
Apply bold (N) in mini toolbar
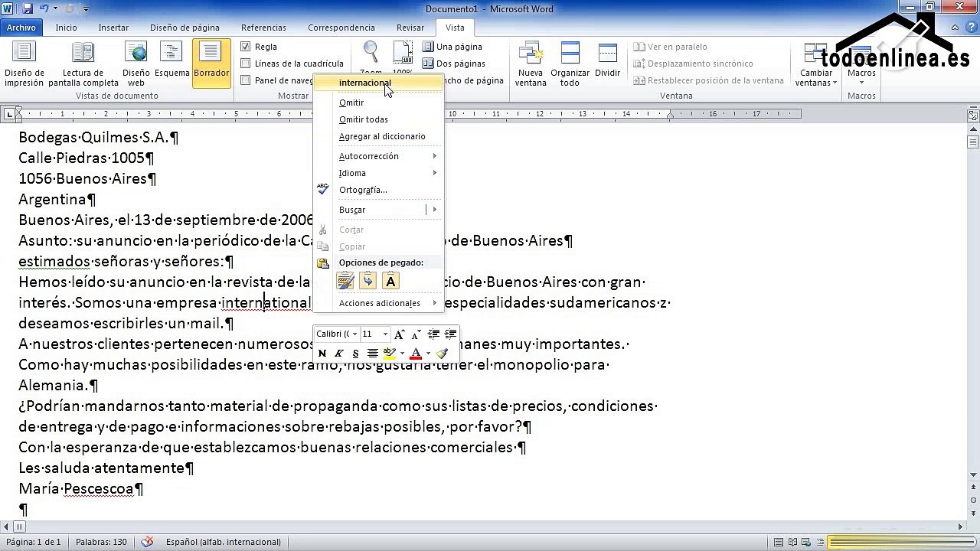(322, 353)
